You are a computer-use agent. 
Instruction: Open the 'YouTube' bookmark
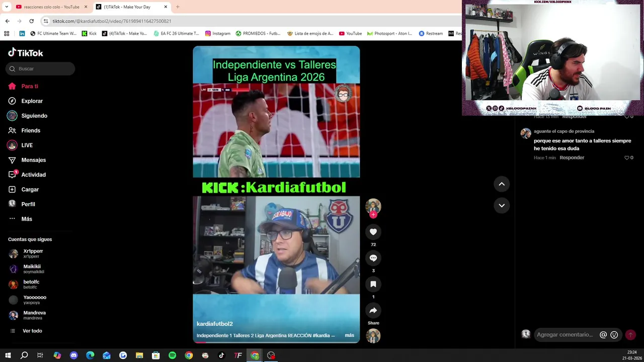tap(350, 34)
